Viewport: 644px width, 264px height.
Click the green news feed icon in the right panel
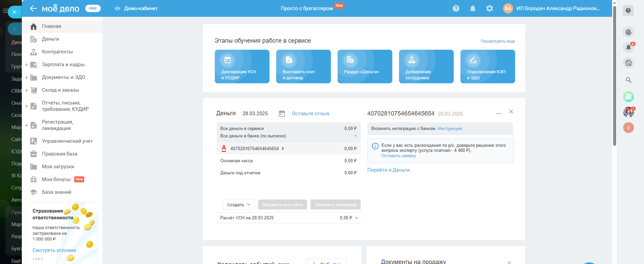pos(629,97)
